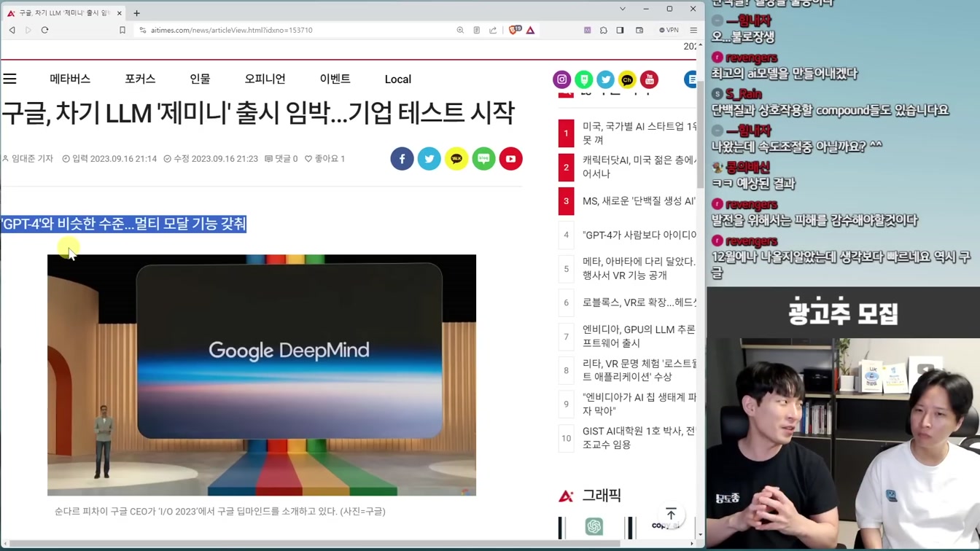Click the purple extension icon in toolbar
The image size is (980, 551).
587,31
